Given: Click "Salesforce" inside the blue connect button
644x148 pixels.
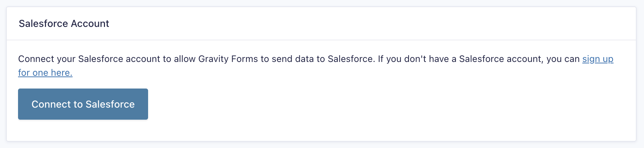Looking at the screenshot, I should (110, 104).
